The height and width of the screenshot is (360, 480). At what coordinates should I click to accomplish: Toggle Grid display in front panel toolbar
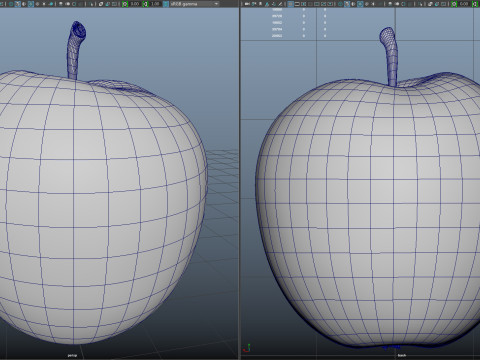[291, 4]
